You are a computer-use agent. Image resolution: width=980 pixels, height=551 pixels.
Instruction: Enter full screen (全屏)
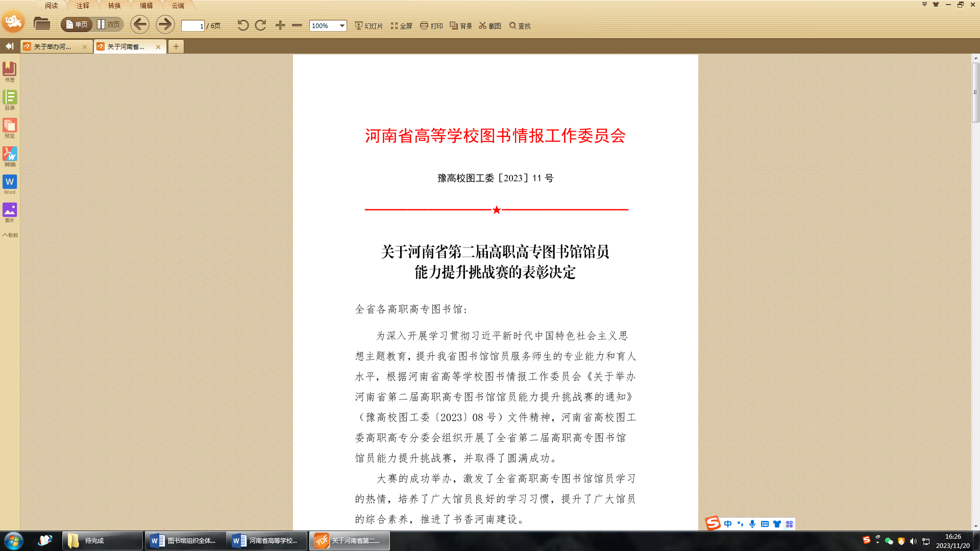point(402,26)
